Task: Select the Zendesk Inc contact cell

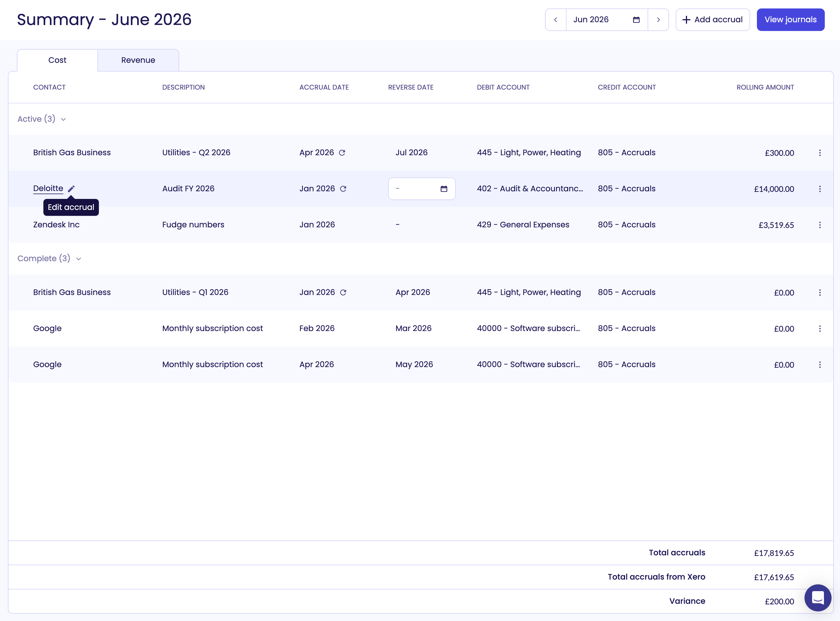Action: (x=56, y=225)
